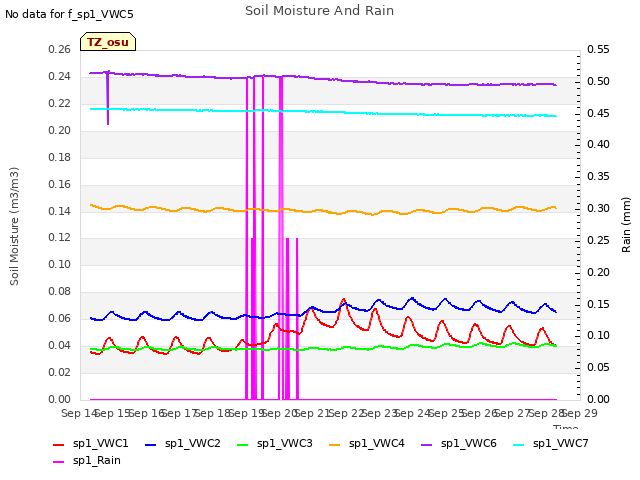The image size is (640, 480).
Task: Click the chart title Soil Moisture And Rain
Action: [x=320, y=11]
